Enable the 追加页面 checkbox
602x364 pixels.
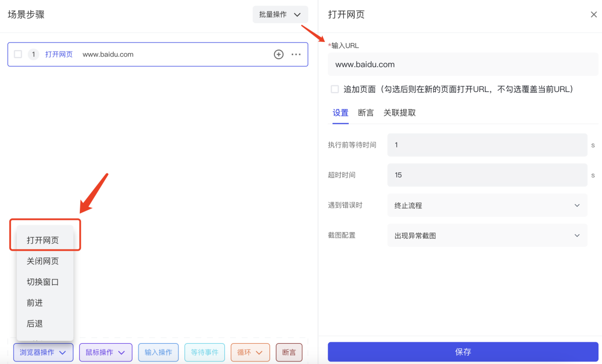click(335, 89)
